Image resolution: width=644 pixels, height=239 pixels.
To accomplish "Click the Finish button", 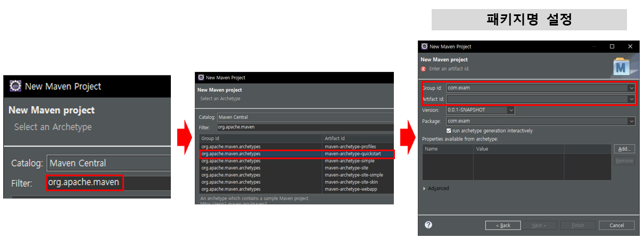I will click(x=578, y=225).
